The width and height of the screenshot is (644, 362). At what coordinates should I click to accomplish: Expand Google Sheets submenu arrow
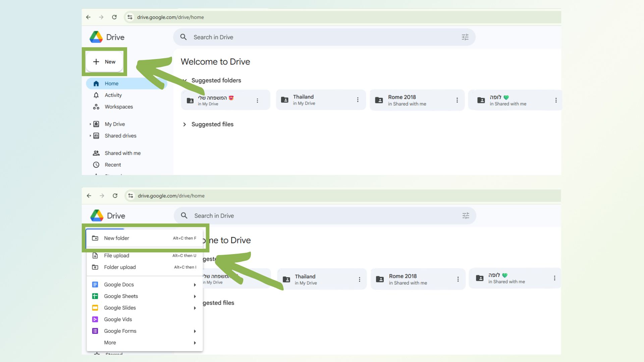[195, 296]
